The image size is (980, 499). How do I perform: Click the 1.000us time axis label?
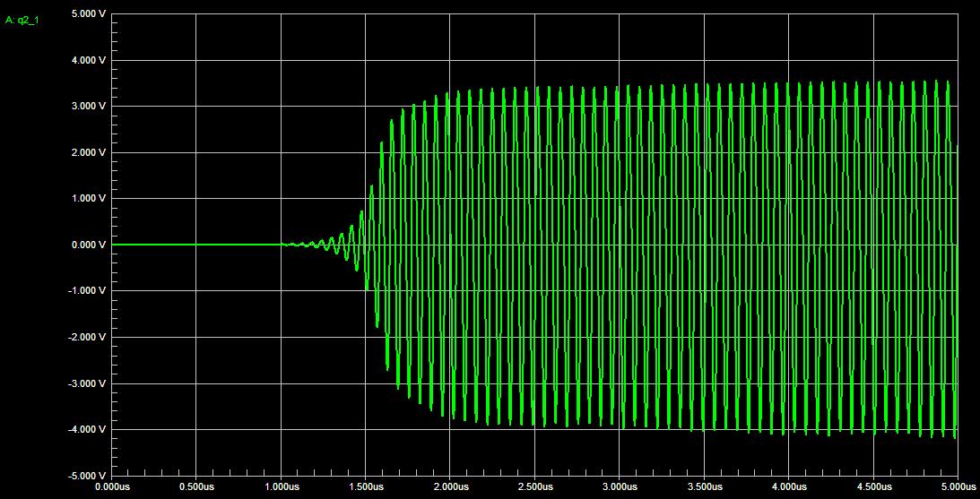coord(281,487)
